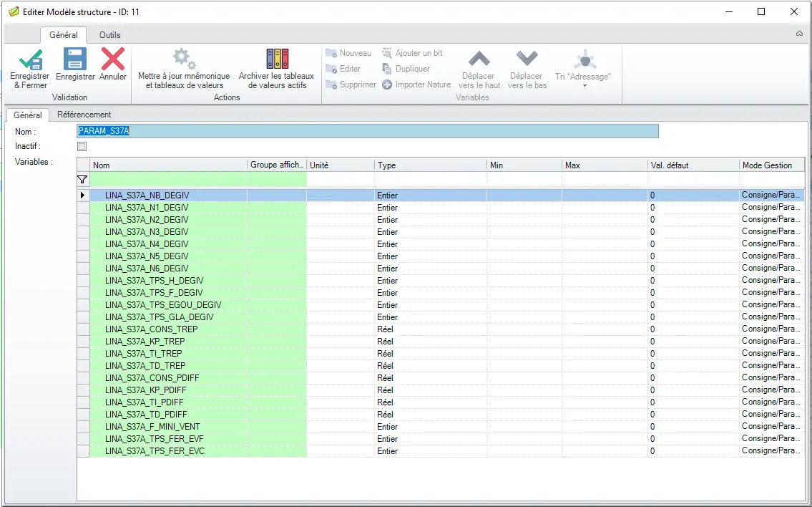The width and height of the screenshot is (812, 507).
Task: Click the Type column header
Action: click(x=431, y=165)
